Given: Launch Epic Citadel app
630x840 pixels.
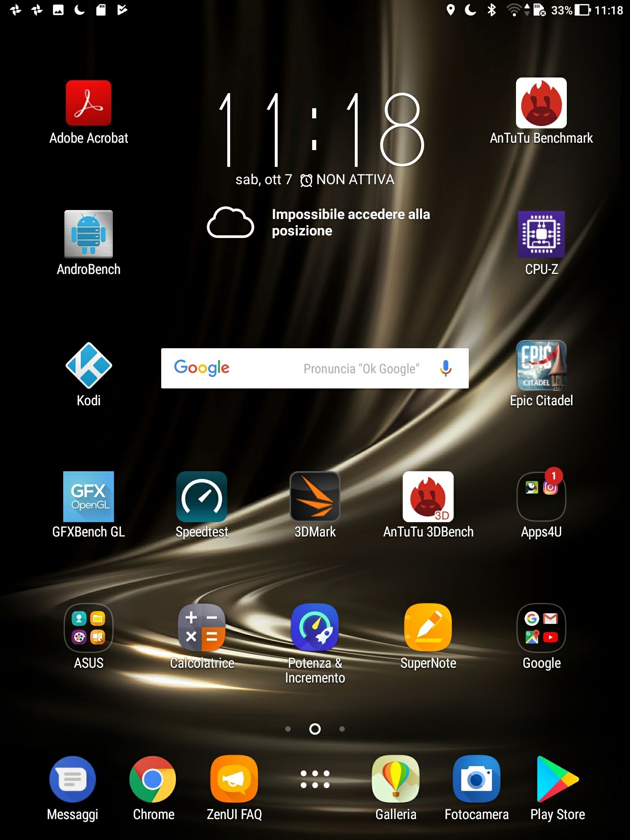Looking at the screenshot, I should (x=541, y=365).
